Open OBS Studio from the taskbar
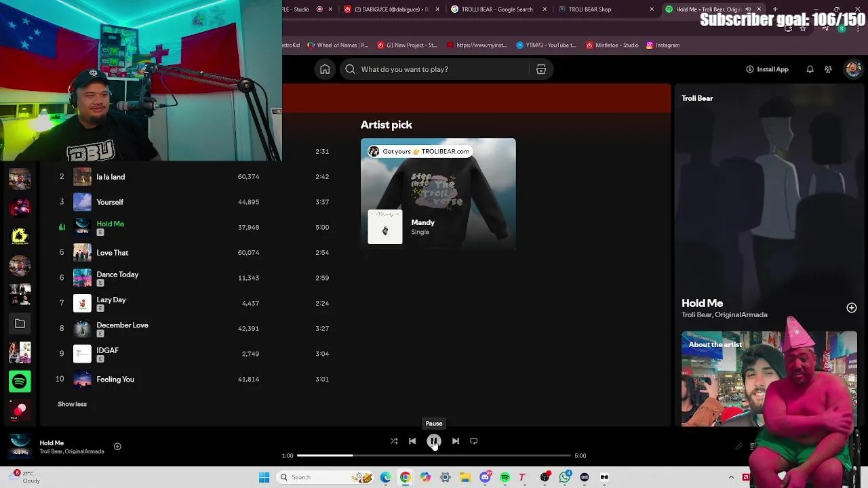Viewport: 868px width, 488px height. click(545, 477)
